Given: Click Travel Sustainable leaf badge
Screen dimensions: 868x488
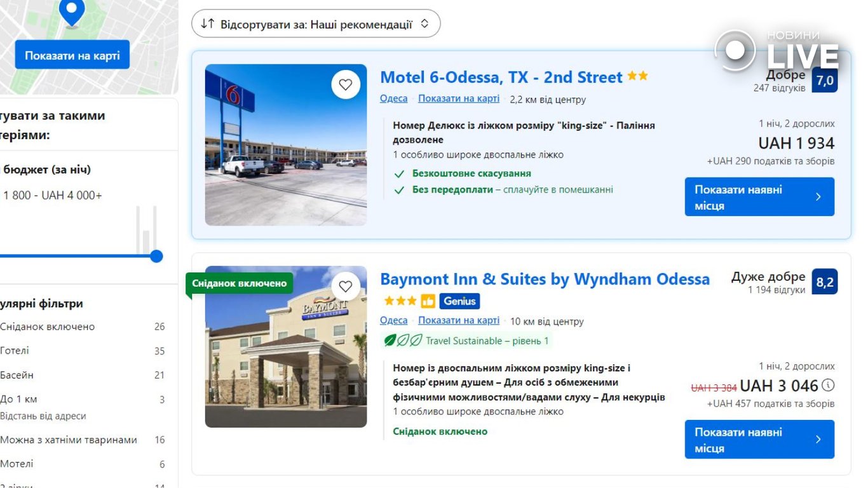Looking at the screenshot, I should click(x=403, y=341).
